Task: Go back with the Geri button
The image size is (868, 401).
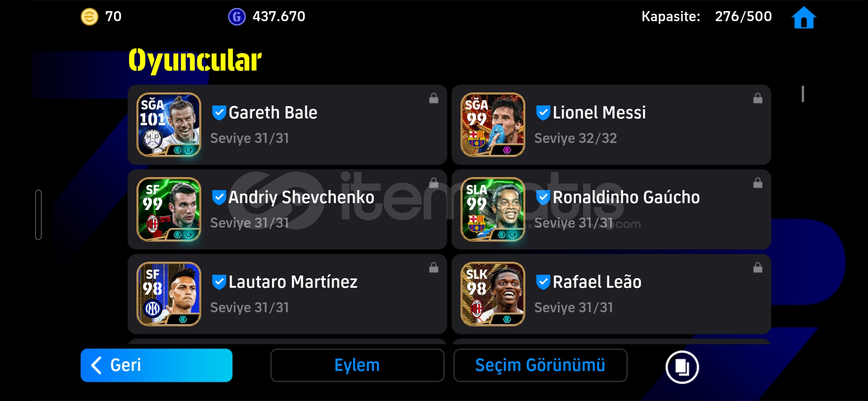Action: pyautogui.click(x=157, y=365)
